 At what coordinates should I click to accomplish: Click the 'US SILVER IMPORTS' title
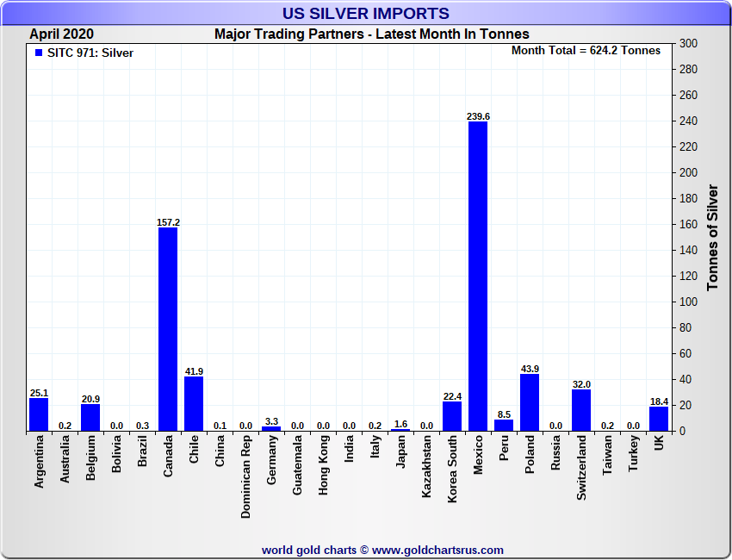click(365, 13)
